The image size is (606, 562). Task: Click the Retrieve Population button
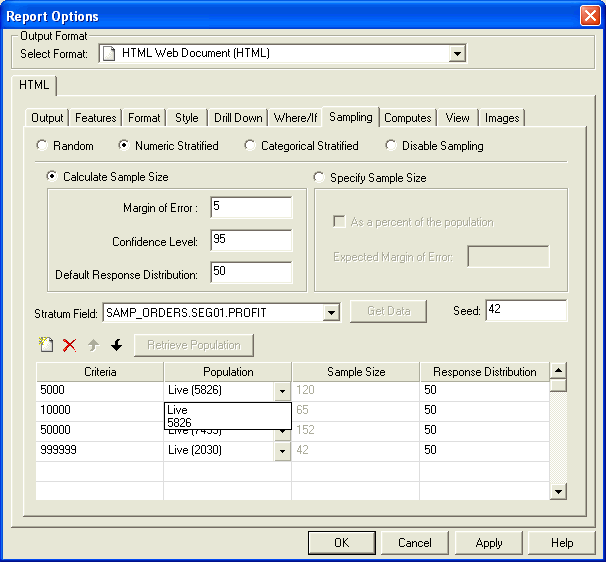pyautogui.click(x=194, y=345)
